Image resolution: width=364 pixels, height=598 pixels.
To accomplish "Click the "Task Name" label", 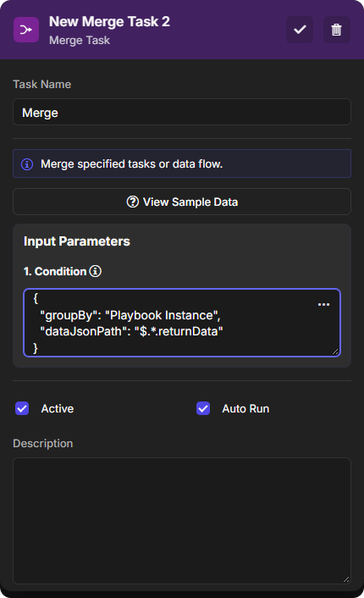I will (42, 85).
